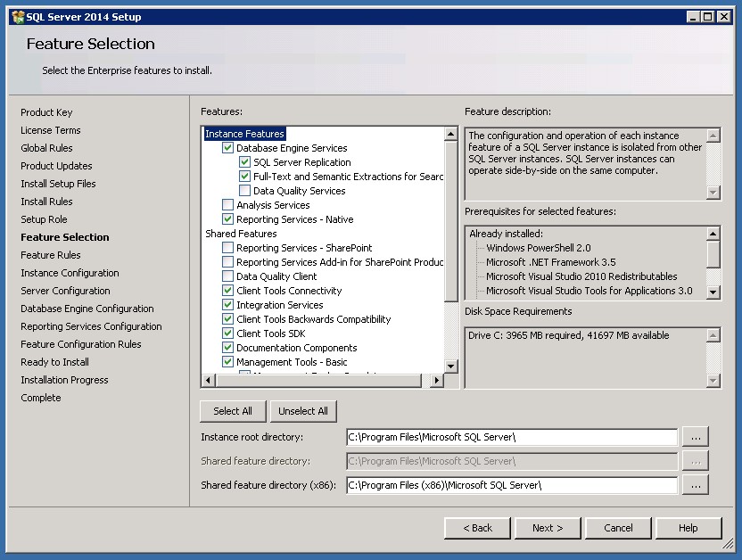Enable the Analysis Services checkbox
The height and width of the screenshot is (560, 742).
coord(228,205)
